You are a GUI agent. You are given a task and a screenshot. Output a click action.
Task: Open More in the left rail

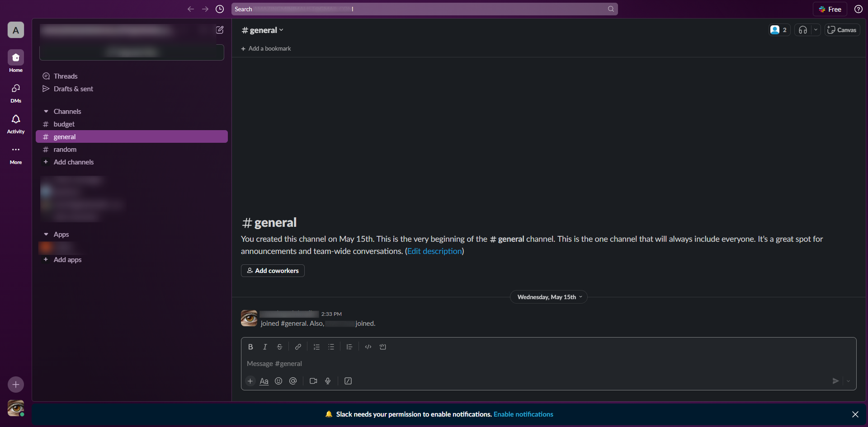coord(16,154)
